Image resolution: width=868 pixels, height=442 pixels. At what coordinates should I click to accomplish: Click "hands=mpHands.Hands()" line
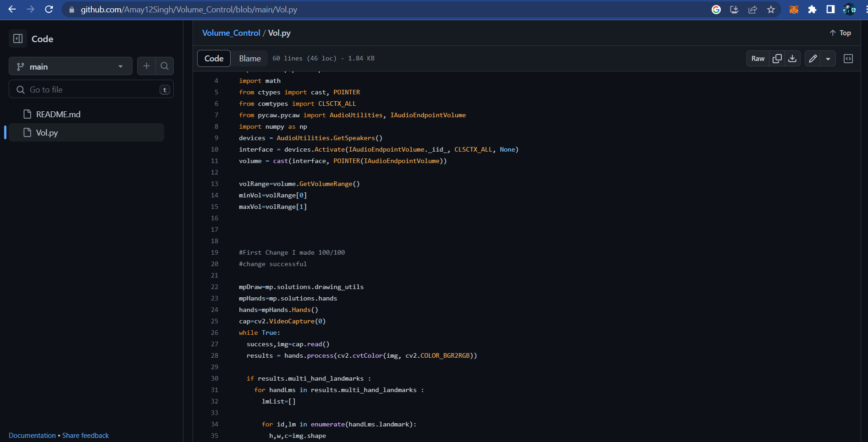(x=278, y=310)
